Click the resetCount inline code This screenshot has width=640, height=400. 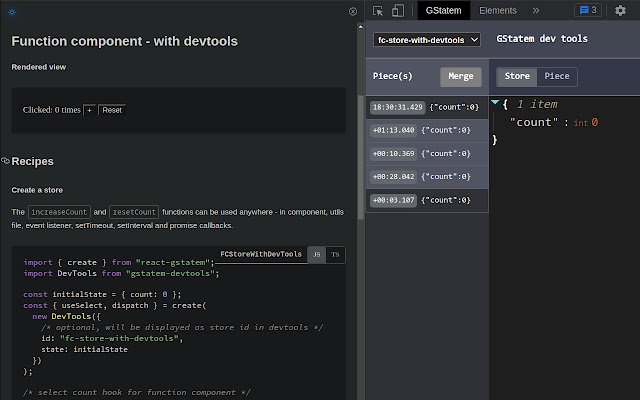tap(134, 212)
